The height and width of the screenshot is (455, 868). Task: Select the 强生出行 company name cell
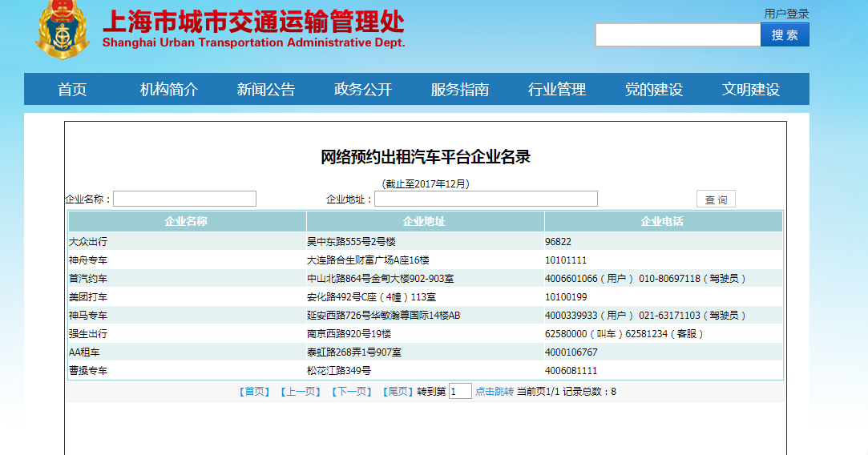pyautogui.click(x=88, y=334)
